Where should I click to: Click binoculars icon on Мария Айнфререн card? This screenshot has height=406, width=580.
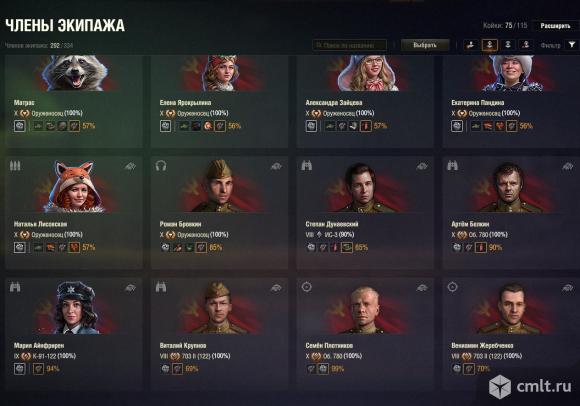point(15,287)
